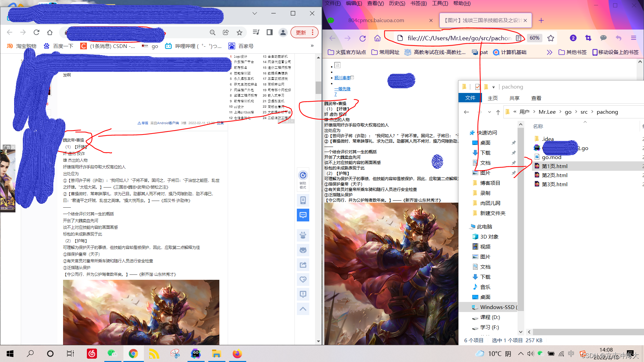The image size is (644, 362).
Task: Open 常用网址 bookmark folder
Action: [386, 52]
